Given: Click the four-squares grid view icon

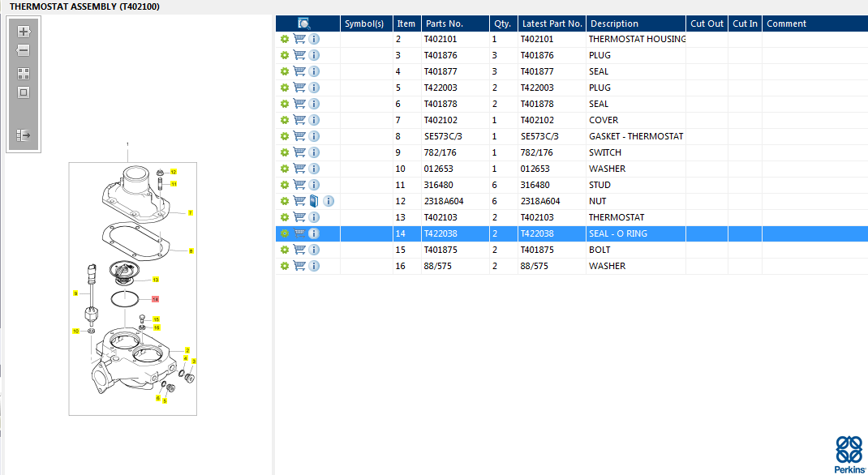Looking at the screenshot, I should (24, 74).
